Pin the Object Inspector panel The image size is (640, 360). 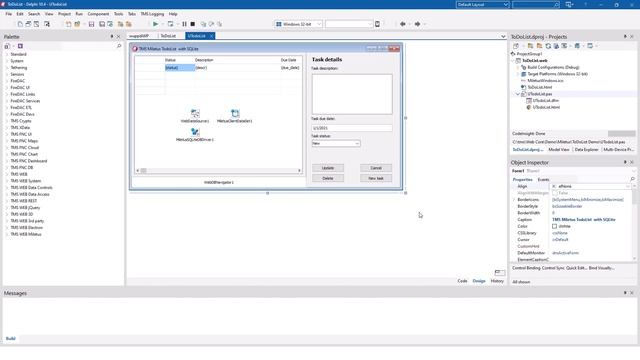coord(625,162)
